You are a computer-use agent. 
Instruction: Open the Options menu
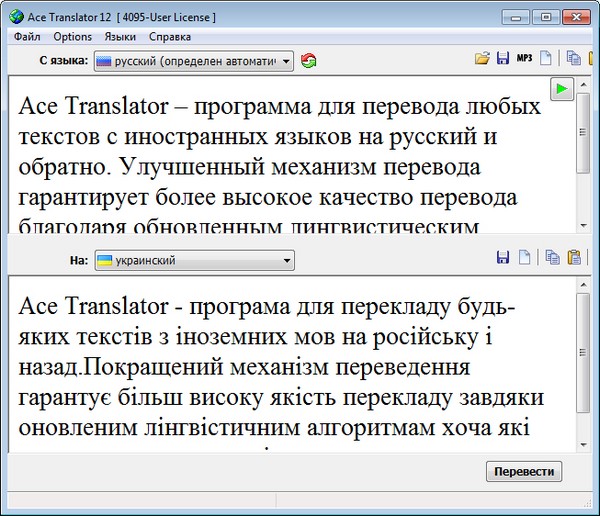(72, 36)
